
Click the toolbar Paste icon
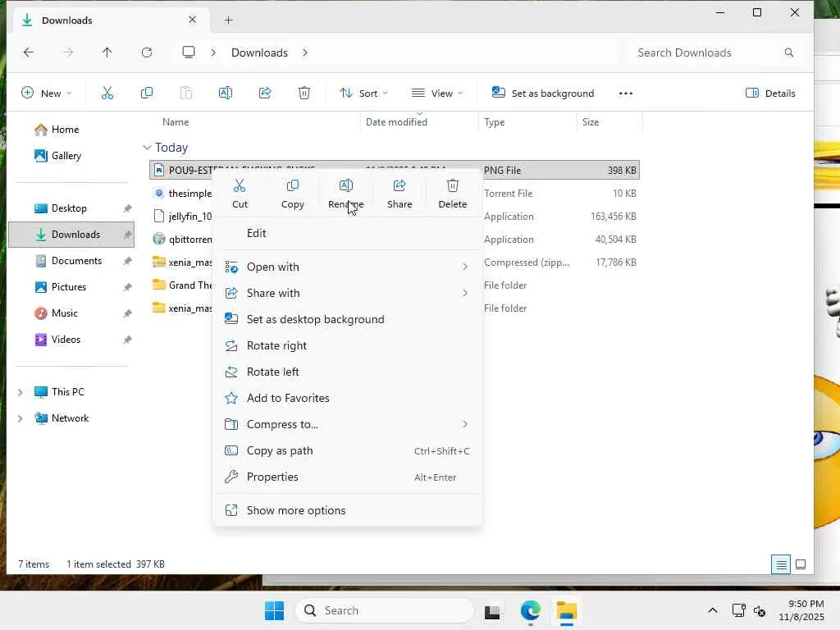point(186,94)
